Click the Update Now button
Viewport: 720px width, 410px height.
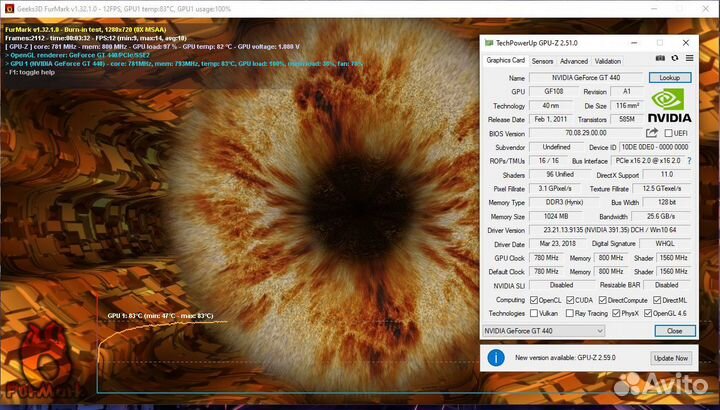click(x=670, y=357)
